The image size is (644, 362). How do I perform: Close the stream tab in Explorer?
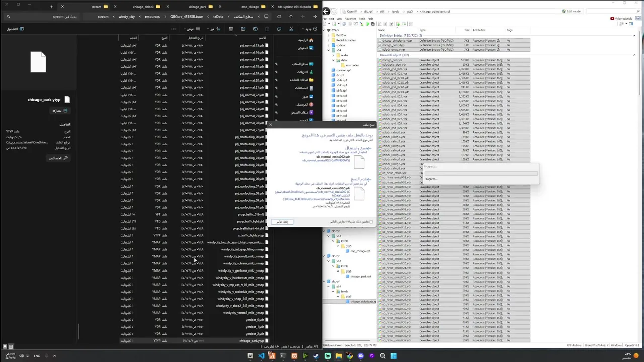[x=62, y=7]
